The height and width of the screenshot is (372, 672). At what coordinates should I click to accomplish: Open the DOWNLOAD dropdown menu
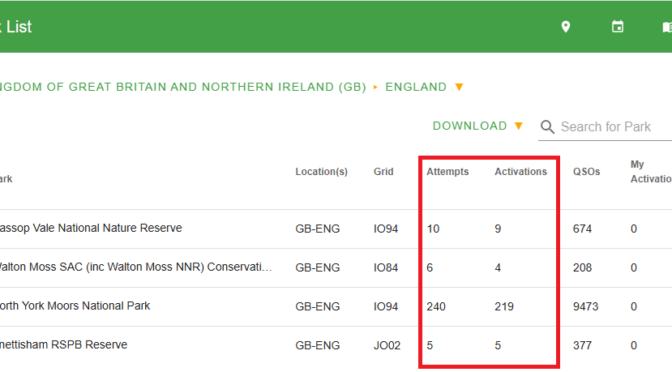tap(477, 126)
